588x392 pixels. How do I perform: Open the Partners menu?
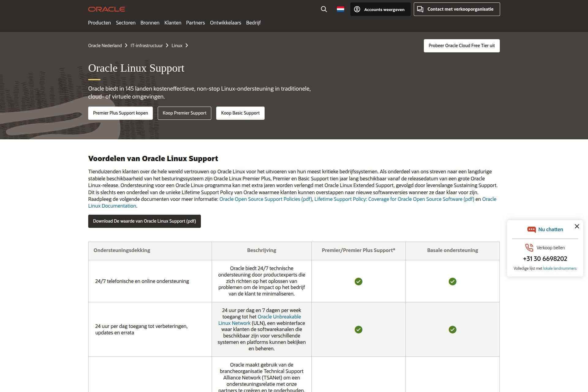pyautogui.click(x=195, y=23)
